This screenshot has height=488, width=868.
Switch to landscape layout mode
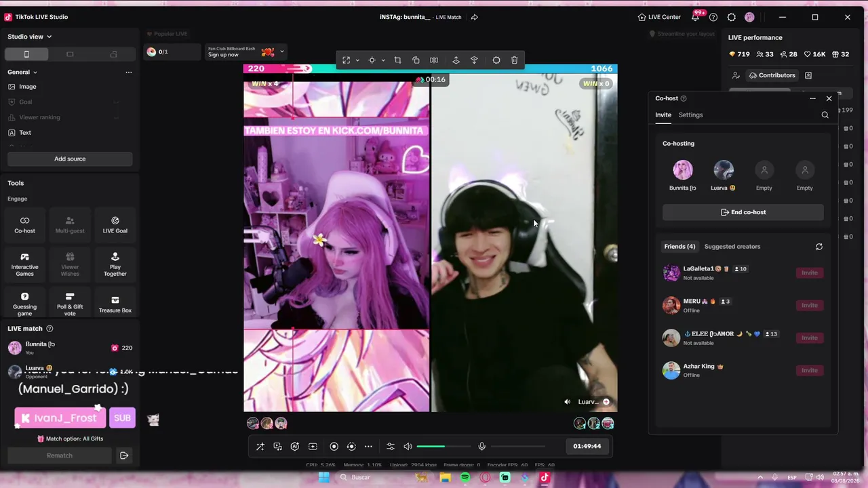point(70,54)
